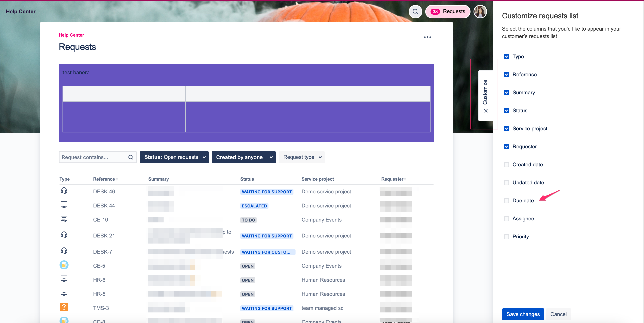Click the beer mug icon for CE-5
Image resolution: width=644 pixels, height=323 pixels.
click(x=64, y=265)
